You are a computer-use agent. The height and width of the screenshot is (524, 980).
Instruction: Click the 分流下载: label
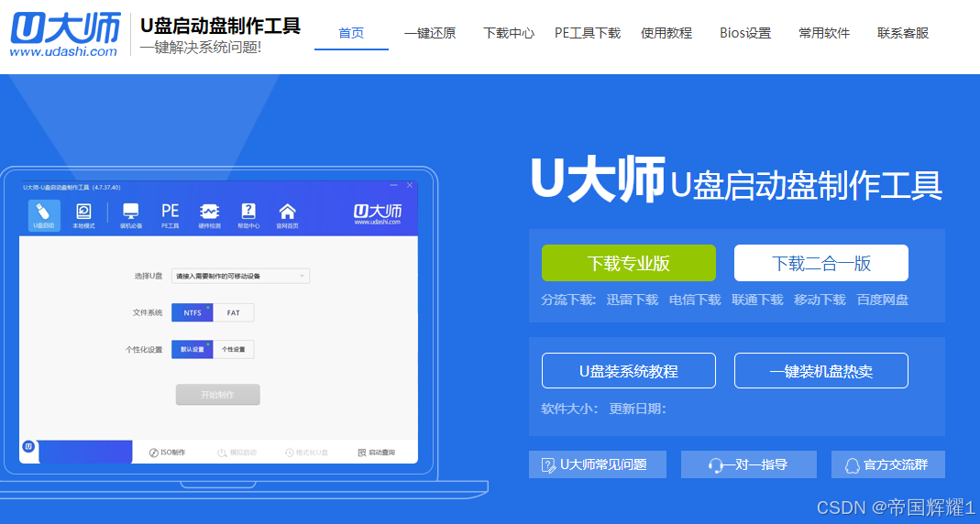click(x=568, y=300)
